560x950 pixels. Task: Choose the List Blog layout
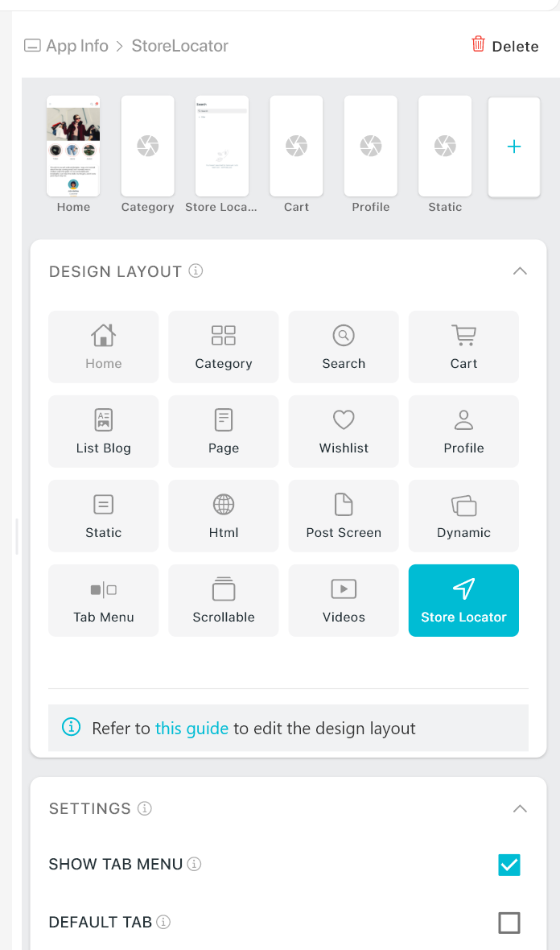(x=104, y=432)
